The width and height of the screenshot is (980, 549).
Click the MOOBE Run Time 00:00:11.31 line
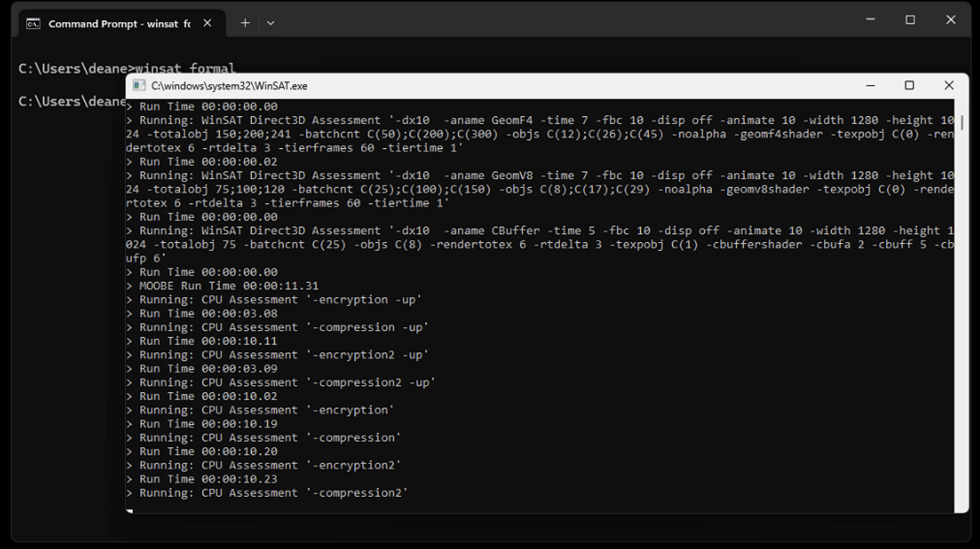click(229, 286)
